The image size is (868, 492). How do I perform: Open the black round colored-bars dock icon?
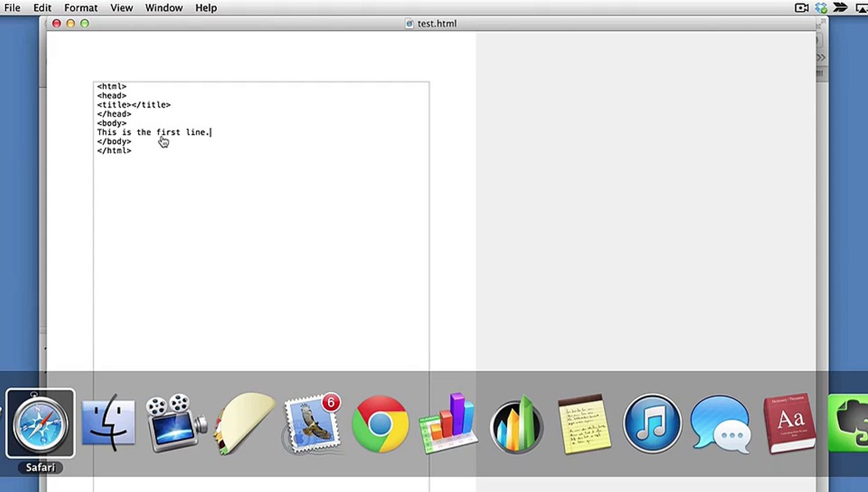click(516, 425)
